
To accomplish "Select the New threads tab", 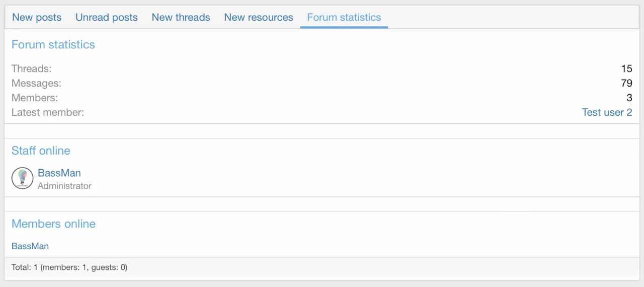I will pos(181,17).
